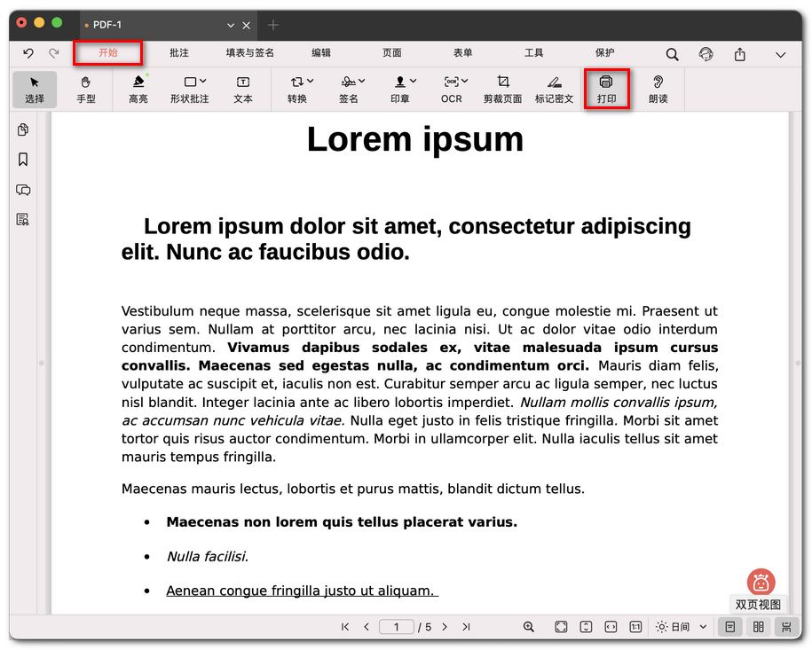Open the comments sidebar panel
The image size is (812, 650).
23,190
